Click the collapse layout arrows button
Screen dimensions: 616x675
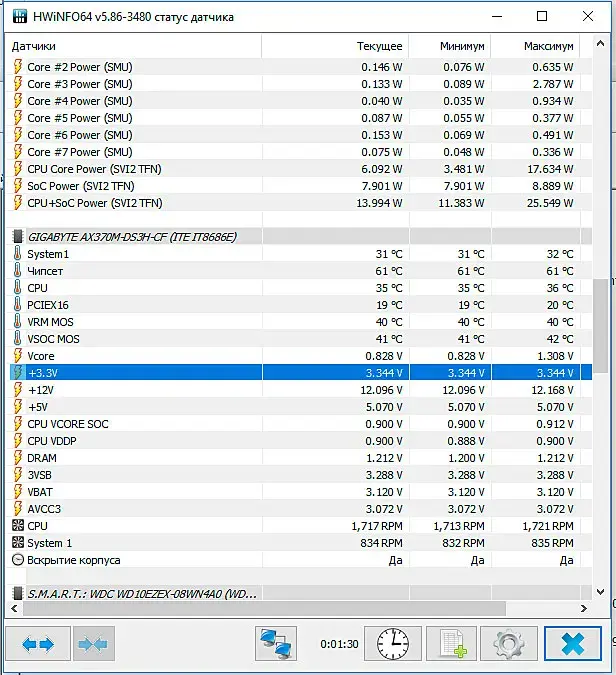pos(94,644)
